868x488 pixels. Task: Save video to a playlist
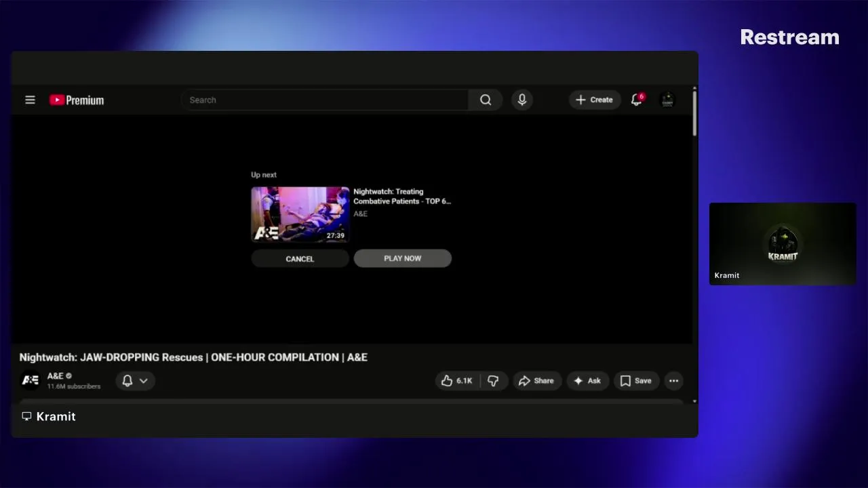[636, 381]
